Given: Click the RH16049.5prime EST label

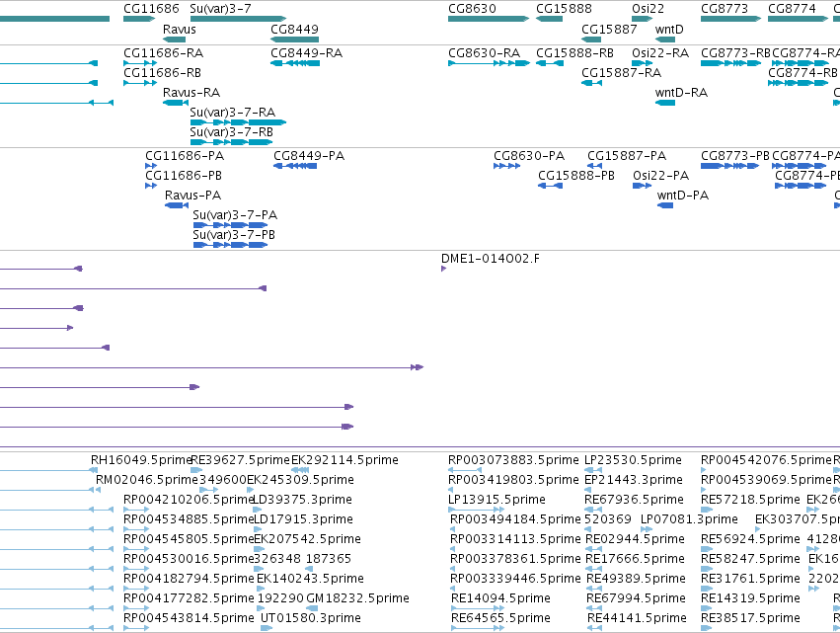Looking at the screenshot, I should (x=141, y=460).
